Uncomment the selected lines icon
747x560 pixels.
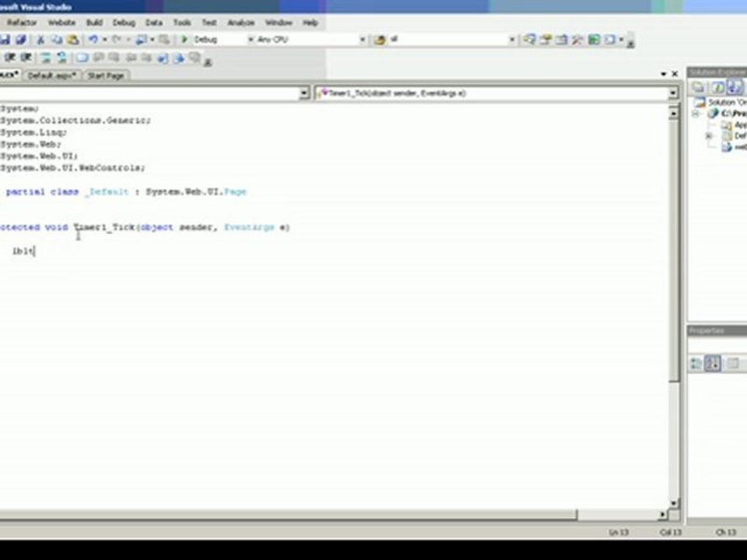(62, 58)
